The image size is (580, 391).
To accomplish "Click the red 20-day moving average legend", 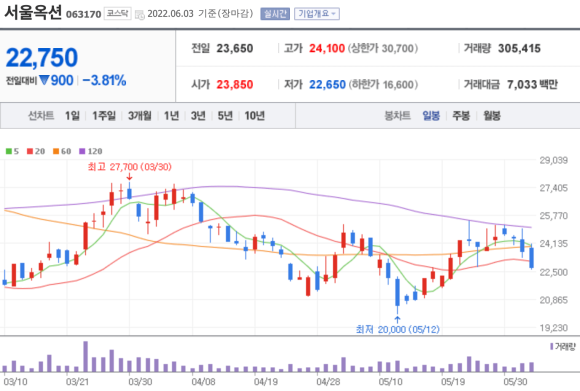I will (36, 151).
